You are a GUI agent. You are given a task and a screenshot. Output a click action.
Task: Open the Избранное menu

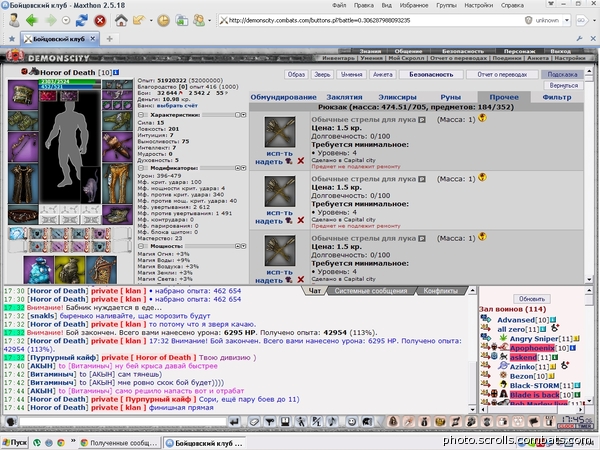click(x=414, y=5)
